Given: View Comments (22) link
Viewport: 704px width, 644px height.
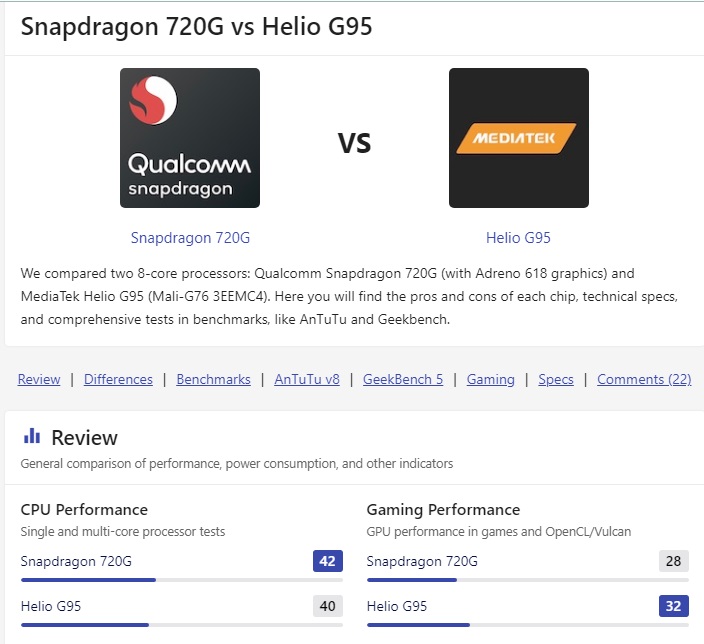Looking at the screenshot, I should click(644, 379).
